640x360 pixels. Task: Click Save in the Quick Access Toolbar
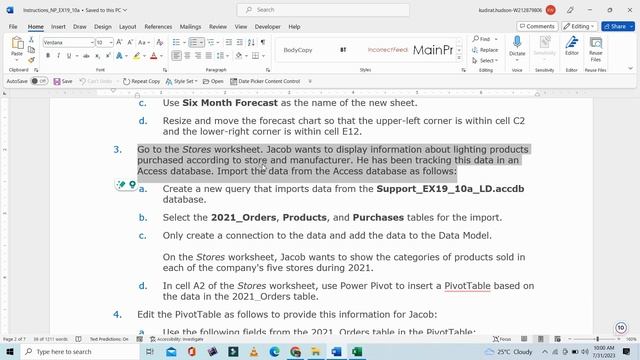[63, 81]
